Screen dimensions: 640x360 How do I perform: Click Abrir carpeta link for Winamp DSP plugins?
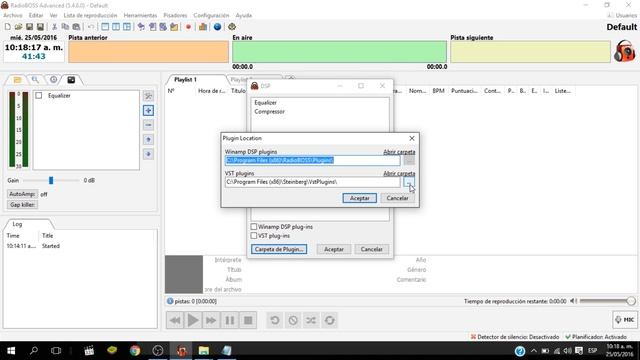pyautogui.click(x=399, y=152)
